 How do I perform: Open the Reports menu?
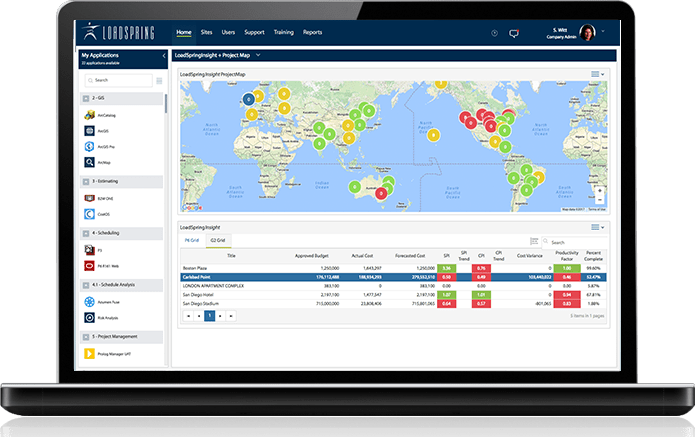pos(312,32)
